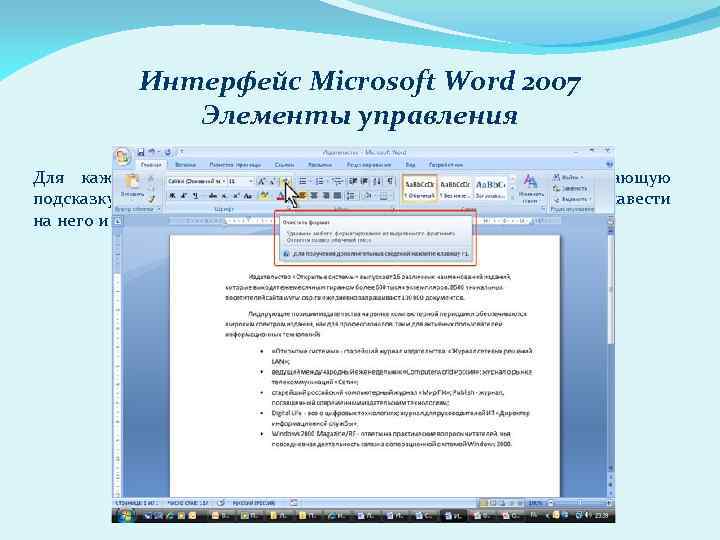Toggle Italic formatting
The image size is (720, 540).
tap(184, 196)
